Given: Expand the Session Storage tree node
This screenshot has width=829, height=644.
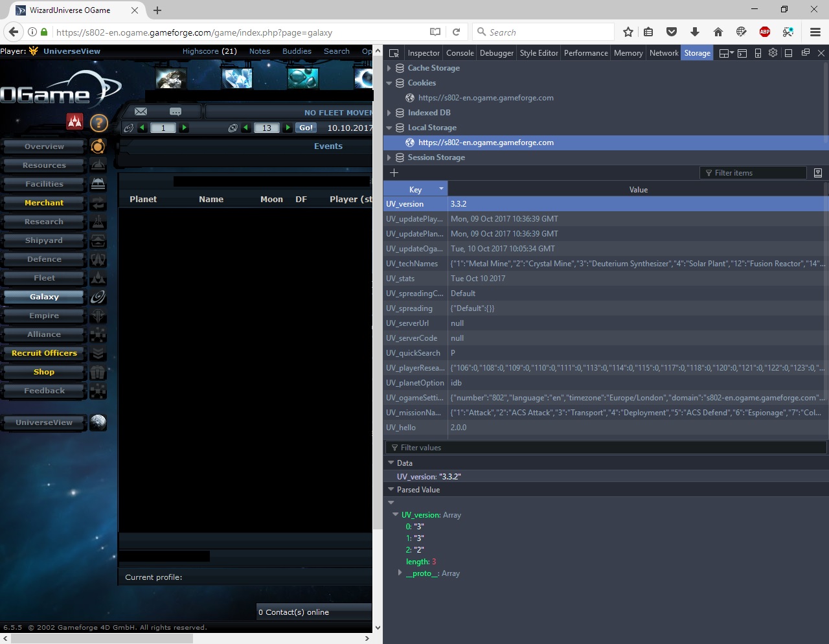Looking at the screenshot, I should pos(389,157).
